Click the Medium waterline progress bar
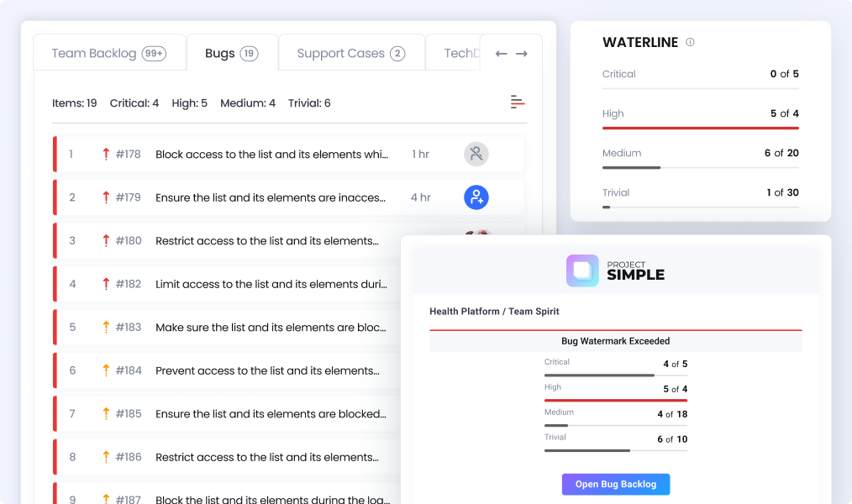Image resolution: width=852 pixels, height=504 pixels. pyautogui.click(x=700, y=167)
